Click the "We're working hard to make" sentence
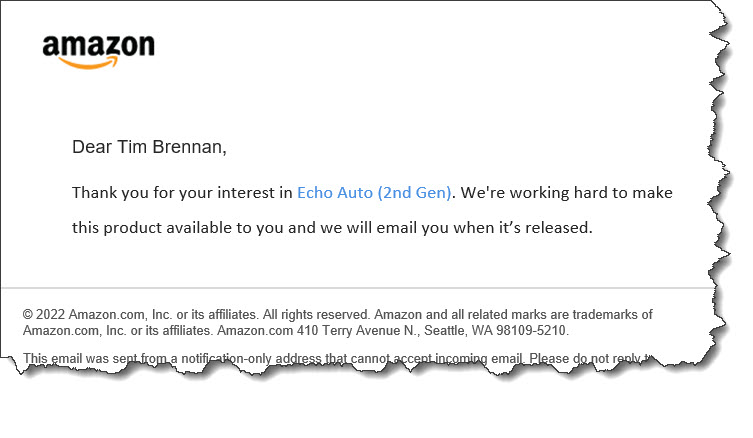753x438 pixels. coord(567,192)
